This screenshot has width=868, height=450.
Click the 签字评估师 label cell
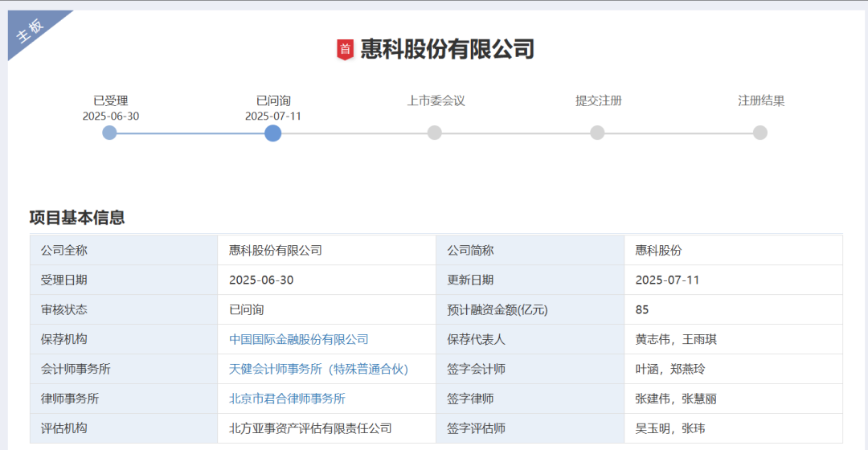click(530, 428)
